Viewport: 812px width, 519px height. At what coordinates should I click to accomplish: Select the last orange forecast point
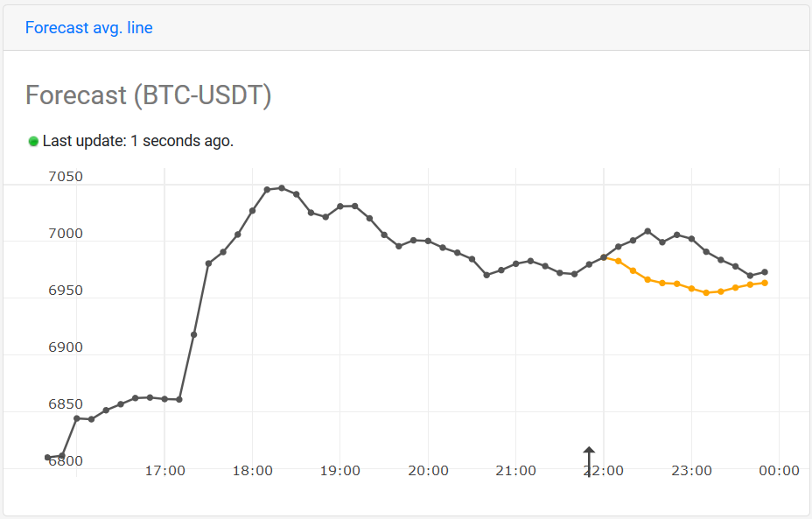tap(765, 283)
